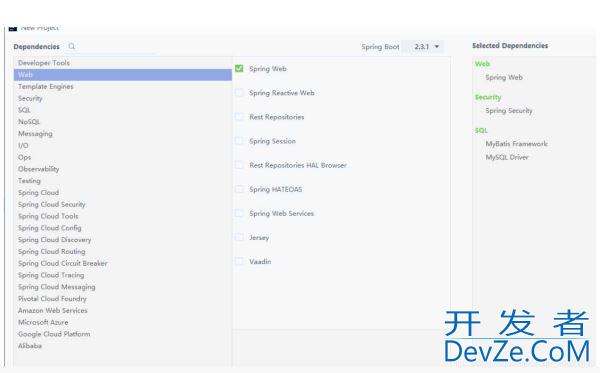The width and height of the screenshot is (600, 373).
Task: Tick the Rest Repositories checkbox
Action: point(239,117)
